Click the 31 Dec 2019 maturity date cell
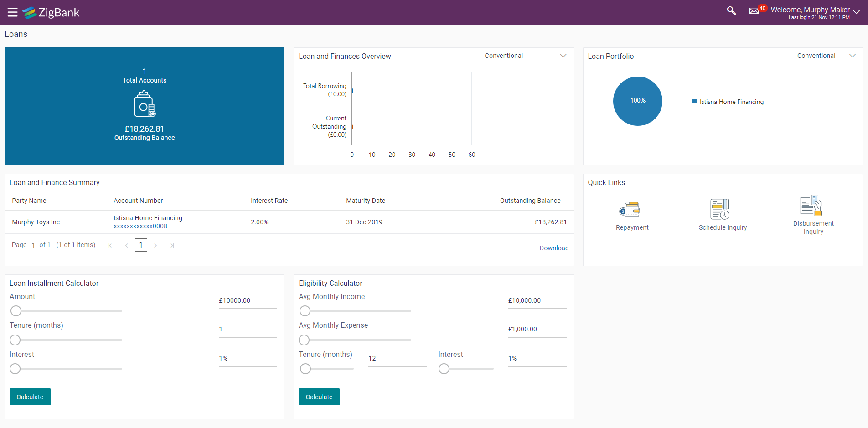 point(364,222)
